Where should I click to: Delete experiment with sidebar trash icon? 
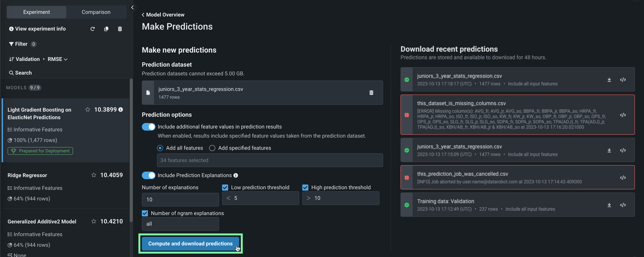[120, 29]
